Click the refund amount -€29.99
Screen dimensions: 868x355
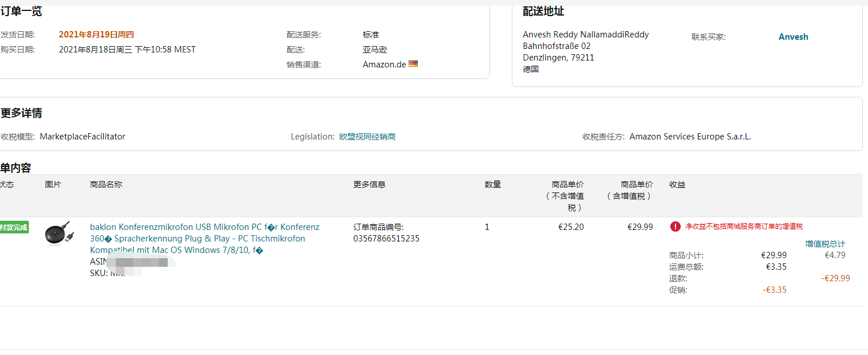(835, 278)
